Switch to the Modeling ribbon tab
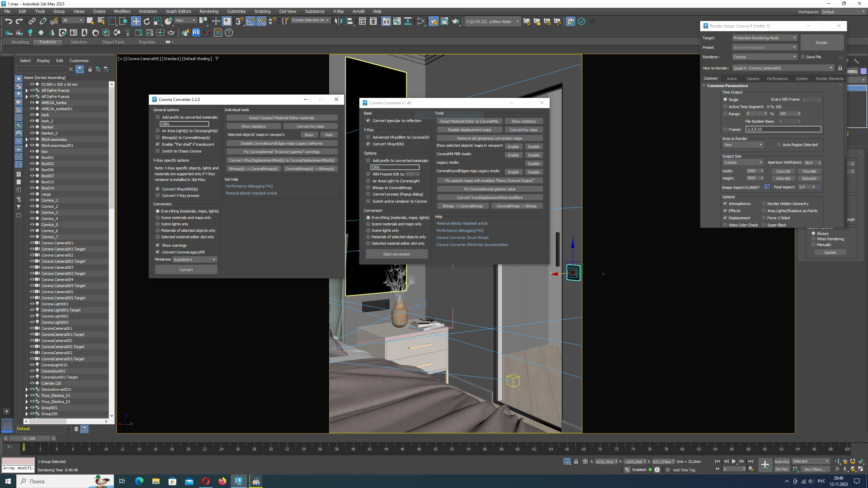This screenshot has height=488, width=868. click(x=20, y=42)
